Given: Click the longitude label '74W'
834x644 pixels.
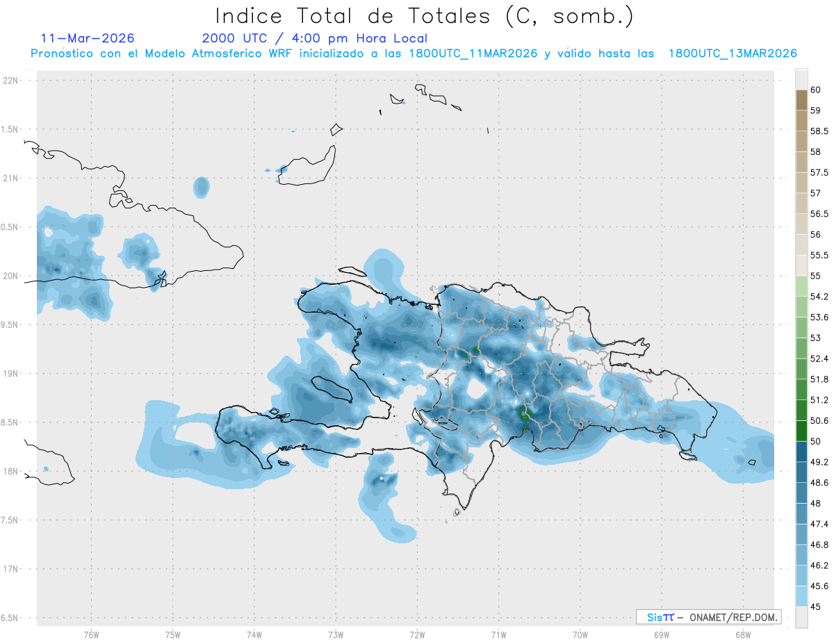Looking at the screenshot, I should point(254,634).
